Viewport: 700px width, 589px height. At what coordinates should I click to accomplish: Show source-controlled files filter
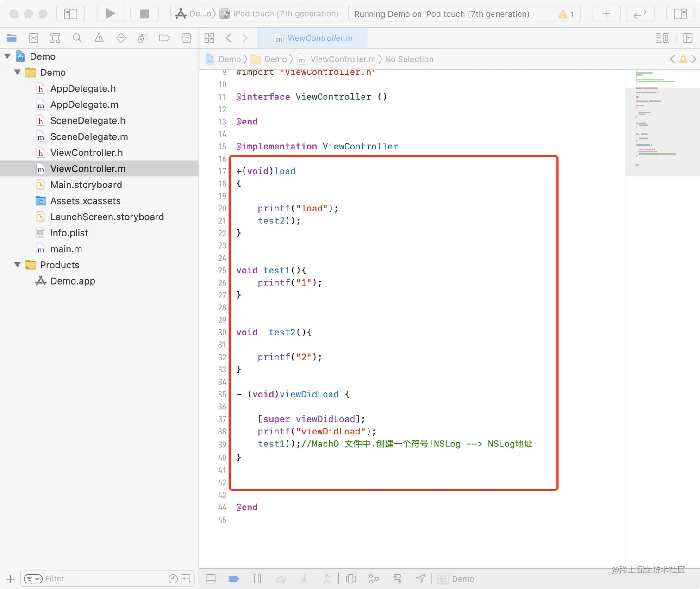point(186,579)
